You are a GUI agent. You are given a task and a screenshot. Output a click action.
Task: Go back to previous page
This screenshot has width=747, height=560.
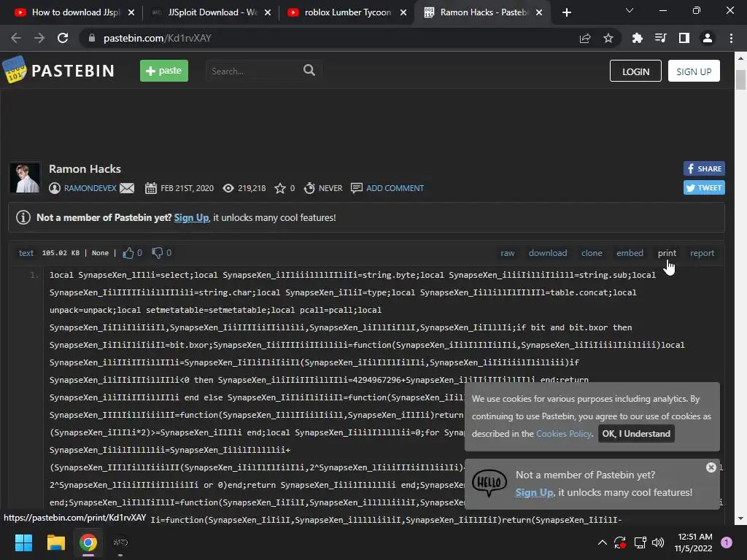tap(16, 38)
